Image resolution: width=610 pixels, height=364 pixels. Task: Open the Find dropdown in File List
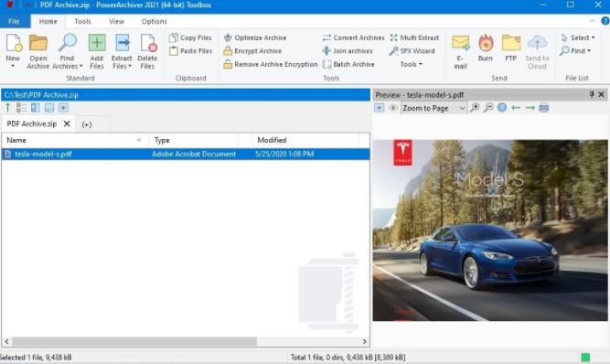point(575,51)
